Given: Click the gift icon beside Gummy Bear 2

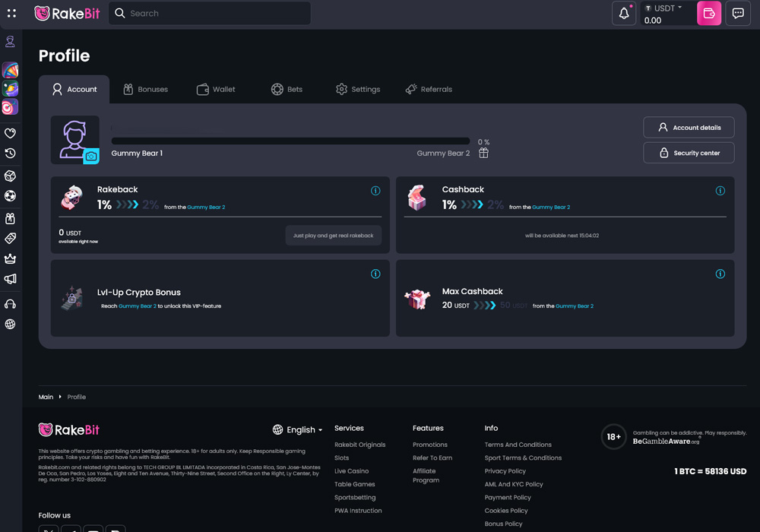Looking at the screenshot, I should click(x=483, y=153).
